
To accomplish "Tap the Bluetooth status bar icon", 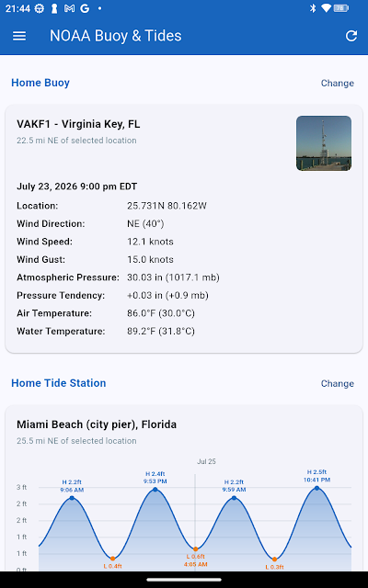I will click(x=313, y=8).
